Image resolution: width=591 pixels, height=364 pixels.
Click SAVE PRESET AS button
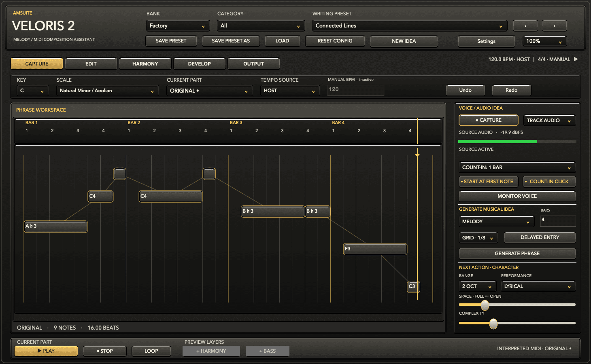231,41
